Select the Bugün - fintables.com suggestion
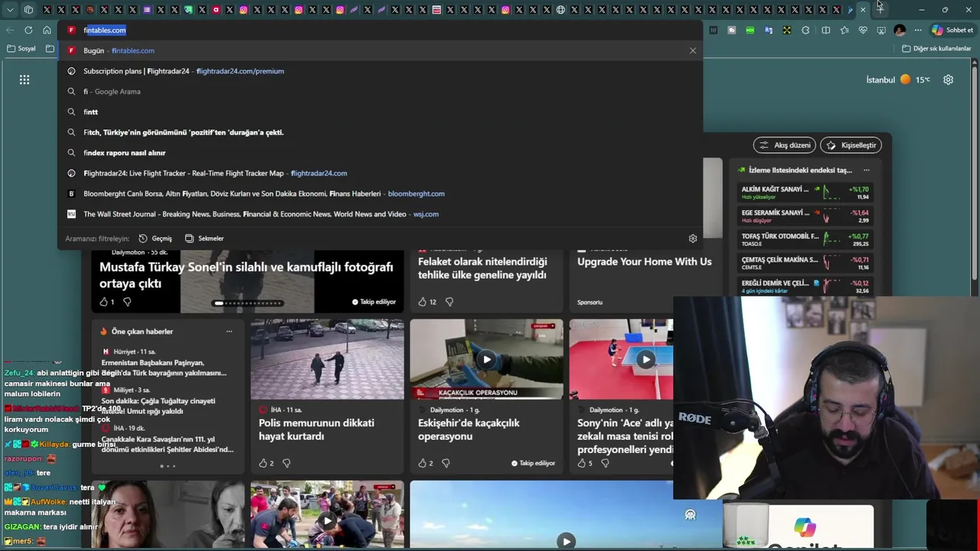 (380, 51)
